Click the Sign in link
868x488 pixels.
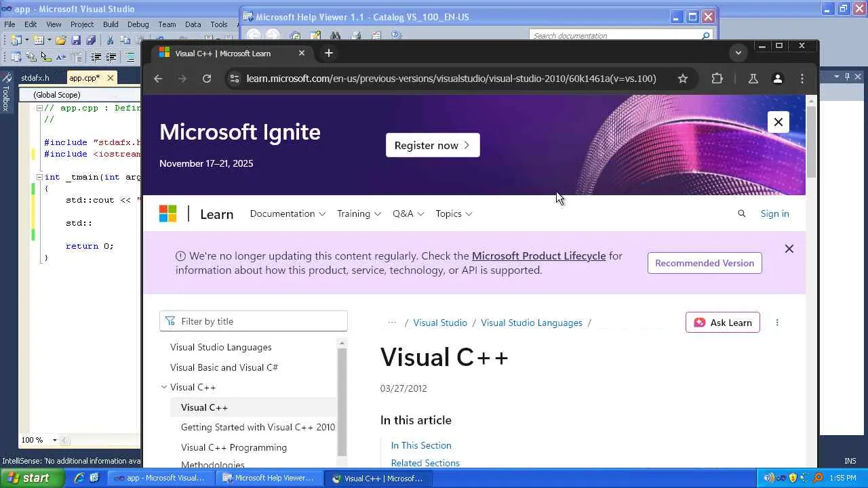(x=774, y=213)
